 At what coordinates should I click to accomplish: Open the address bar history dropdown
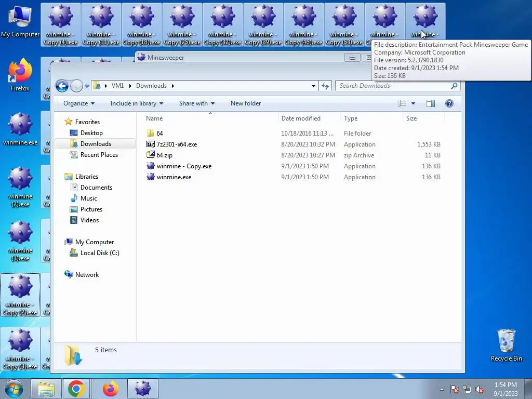tap(313, 86)
